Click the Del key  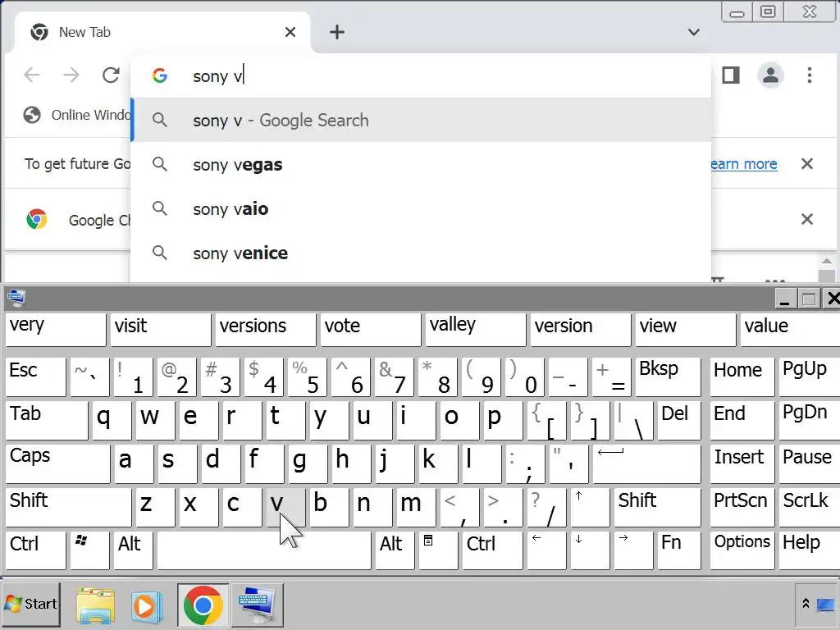(x=678, y=421)
